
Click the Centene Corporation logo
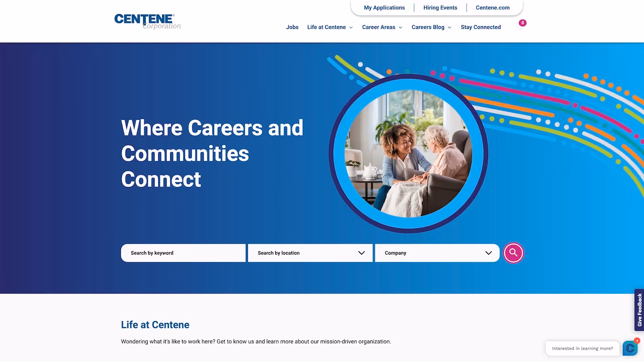[x=147, y=20]
